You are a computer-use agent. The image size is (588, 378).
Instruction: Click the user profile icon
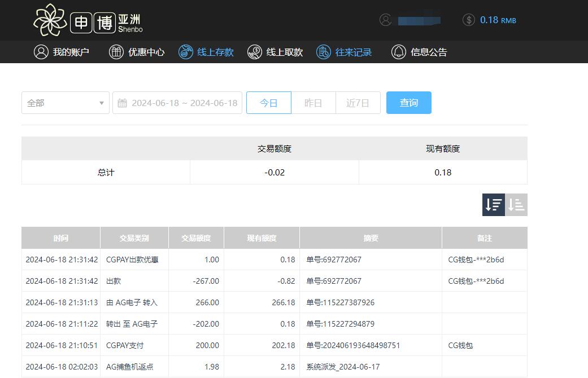386,19
